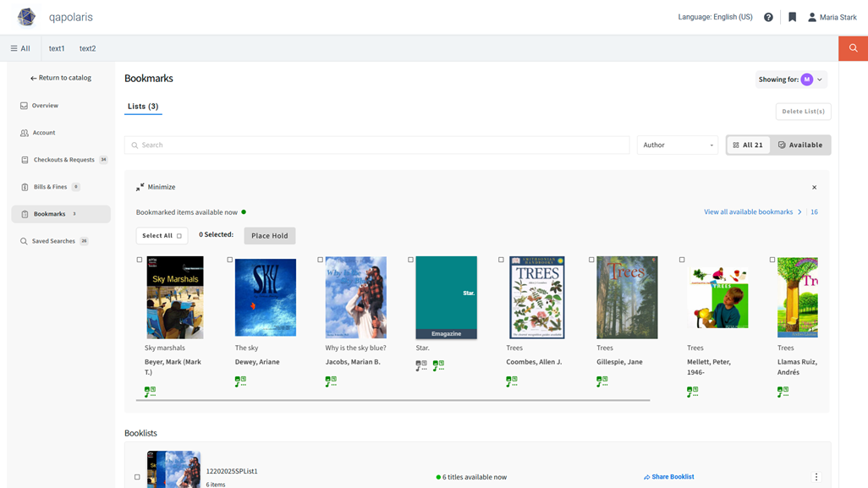Close the available bookmarks panel
This screenshot has width=868, height=488.
click(x=815, y=187)
